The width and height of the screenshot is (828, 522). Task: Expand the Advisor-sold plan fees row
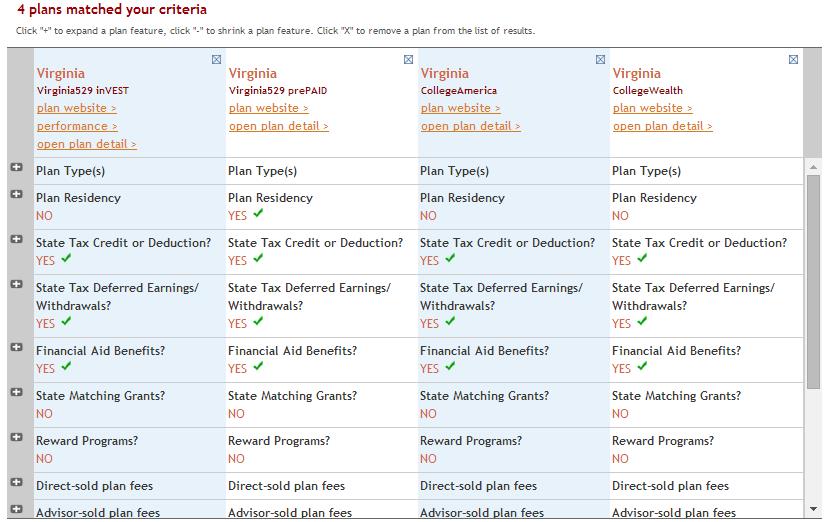point(16,509)
